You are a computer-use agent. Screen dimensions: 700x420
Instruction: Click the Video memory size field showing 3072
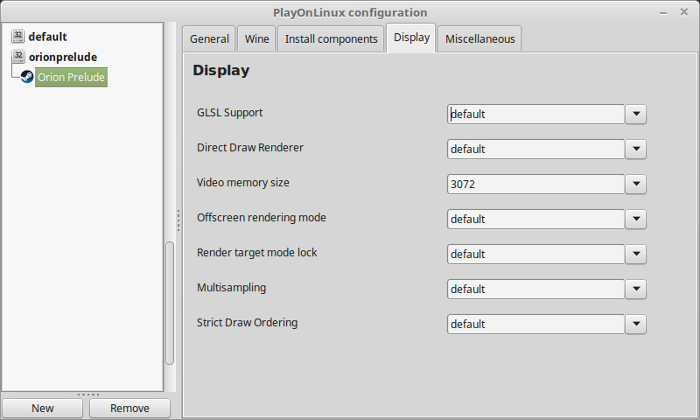536,184
